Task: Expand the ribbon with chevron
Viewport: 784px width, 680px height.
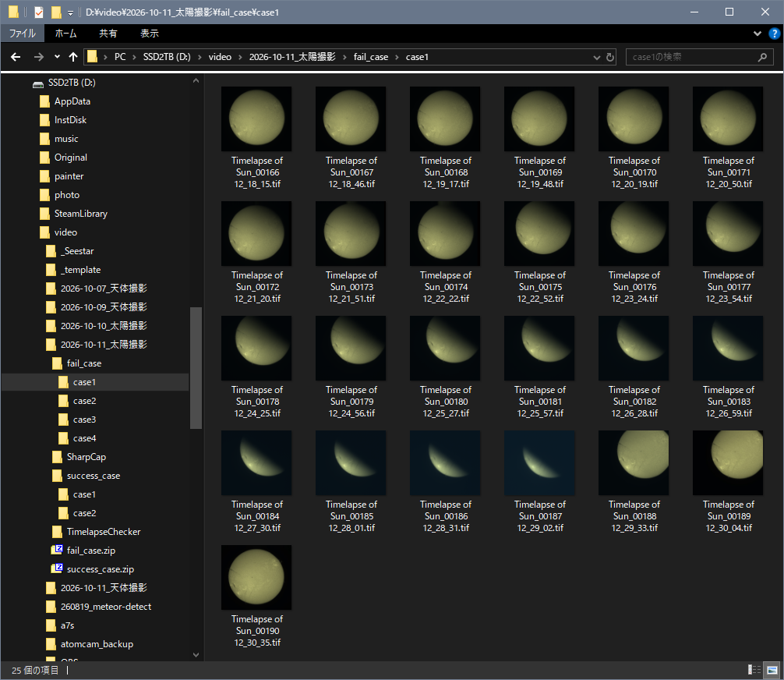Action: click(x=757, y=34)
